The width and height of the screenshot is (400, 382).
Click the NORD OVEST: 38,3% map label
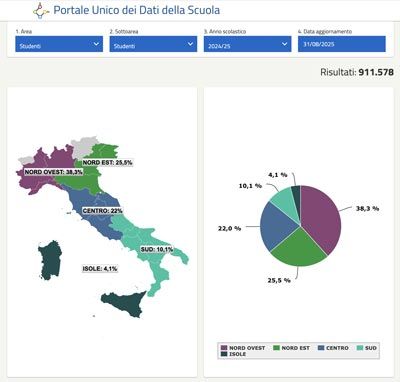pyautogui.click(x=53, y=172)
